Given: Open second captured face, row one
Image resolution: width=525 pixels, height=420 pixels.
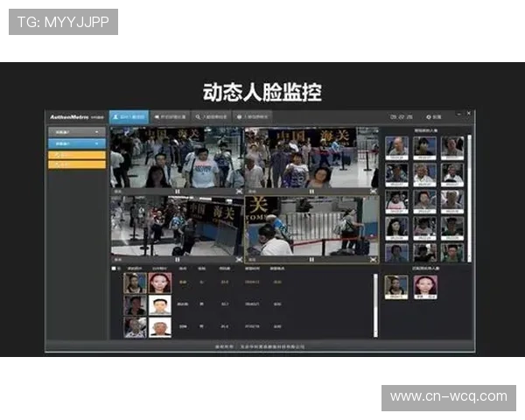Looking at the screenshot, I should (x=424, y=148).
